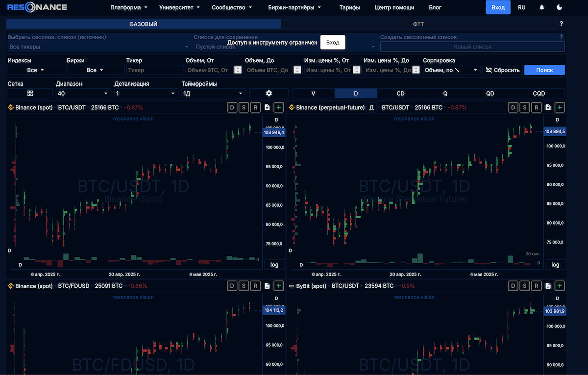Open the document icon on the BTC/FDUSD chart

(x=267, y=286)
